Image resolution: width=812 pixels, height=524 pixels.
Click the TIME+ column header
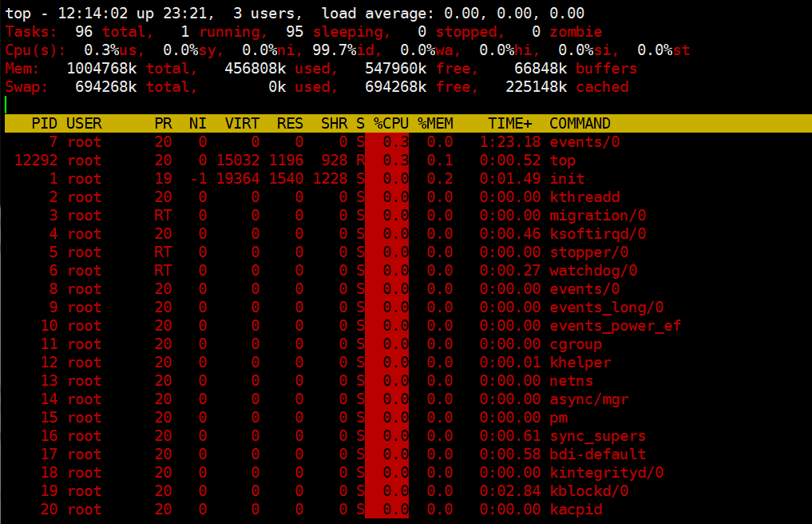coord(510,123)
